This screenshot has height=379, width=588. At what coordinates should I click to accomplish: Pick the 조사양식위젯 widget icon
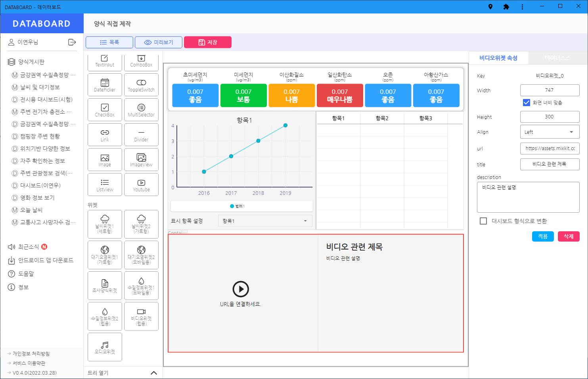[105, 286]
